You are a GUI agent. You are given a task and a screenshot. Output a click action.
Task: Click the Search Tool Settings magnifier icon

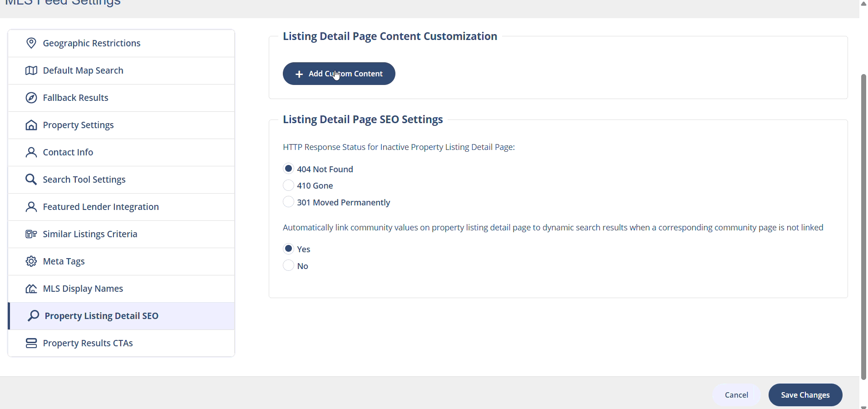pos(31,180)
